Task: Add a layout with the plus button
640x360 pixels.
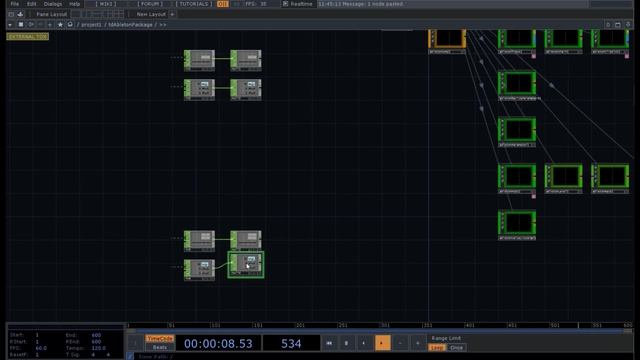Action: (172, 14)
